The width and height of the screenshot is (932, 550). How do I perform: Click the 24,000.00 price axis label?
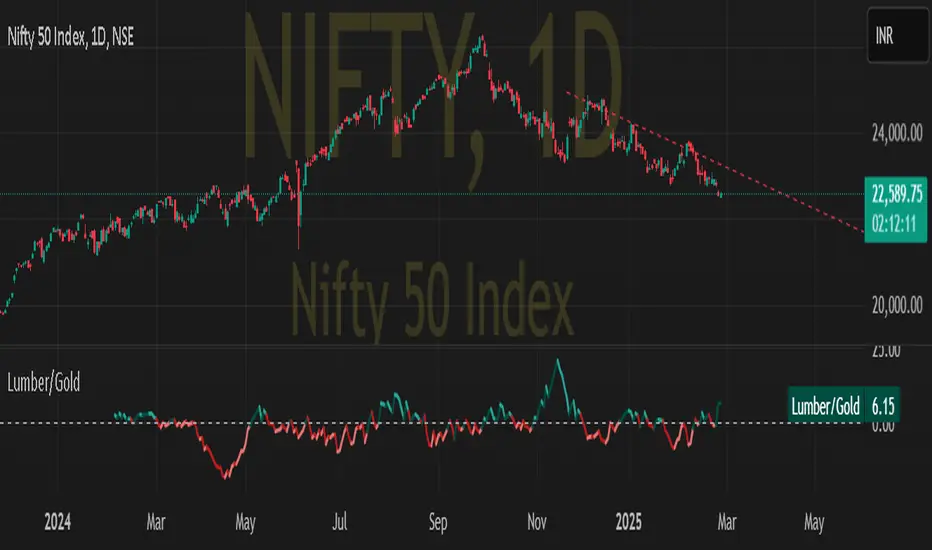click(897, 133)
